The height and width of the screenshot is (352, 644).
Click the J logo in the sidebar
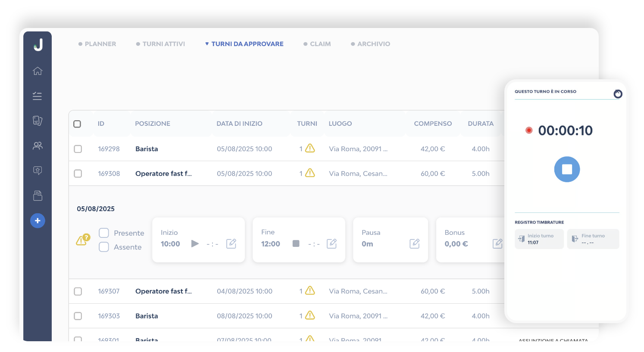point(38,44)
